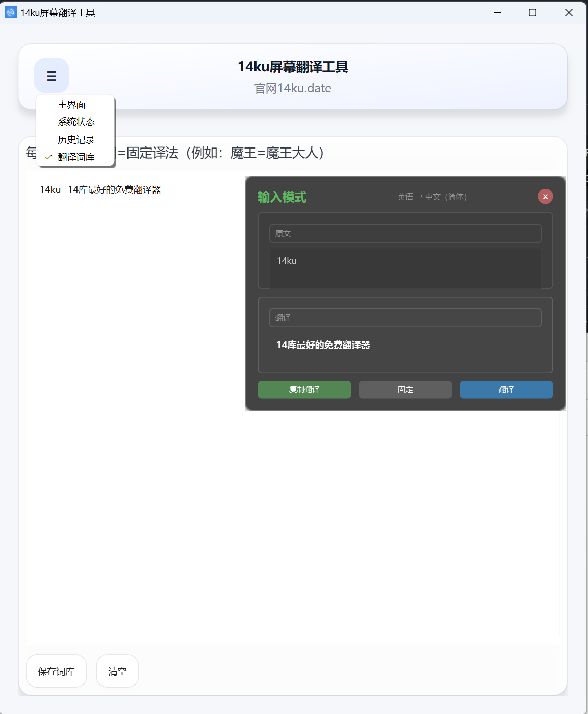
Task: Save the glossary using 保存词库
Action: point(56,671)
